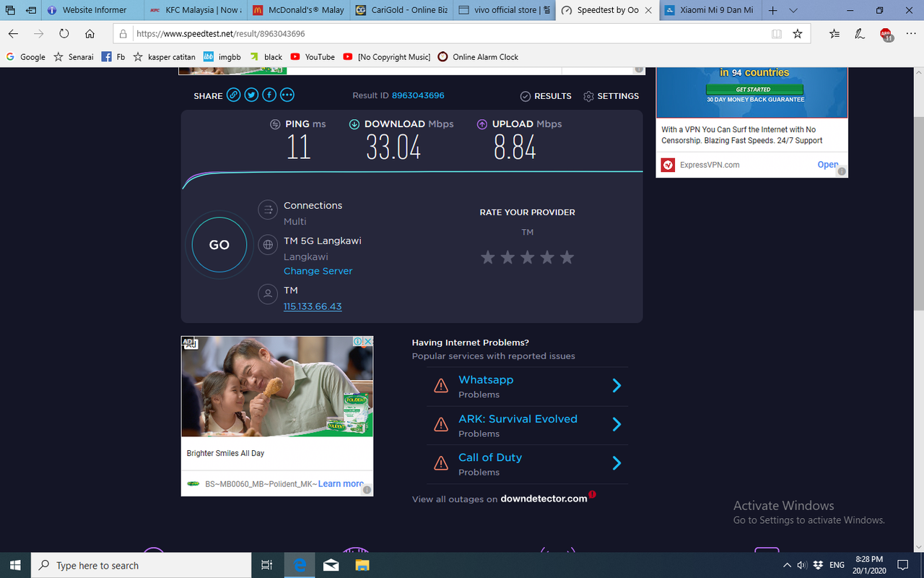
Task: Switch to Xiaomi Mi 9 tab
Action: tap(711, 10)
